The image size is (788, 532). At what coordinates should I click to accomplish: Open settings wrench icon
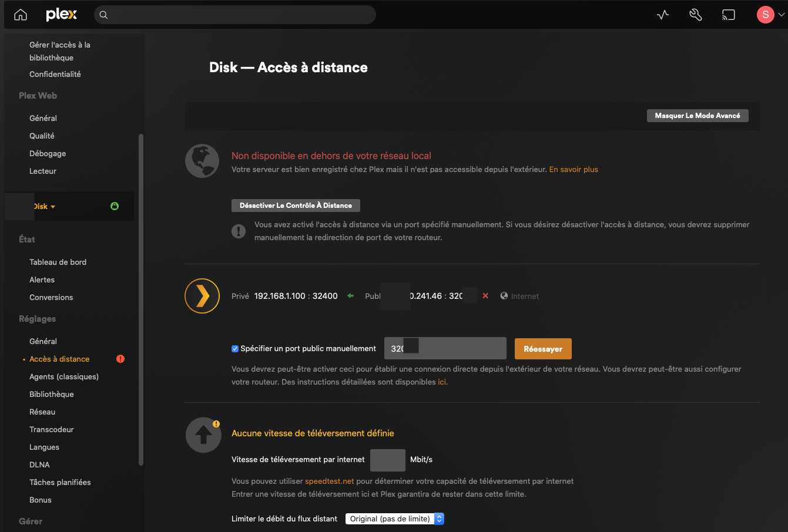[x=696, y=15]
